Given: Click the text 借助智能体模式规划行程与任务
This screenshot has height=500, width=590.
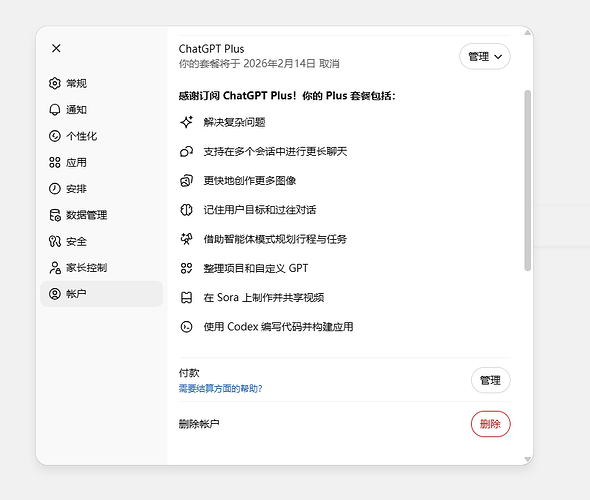Looking at the screenshot, I should tap(275, 239).
